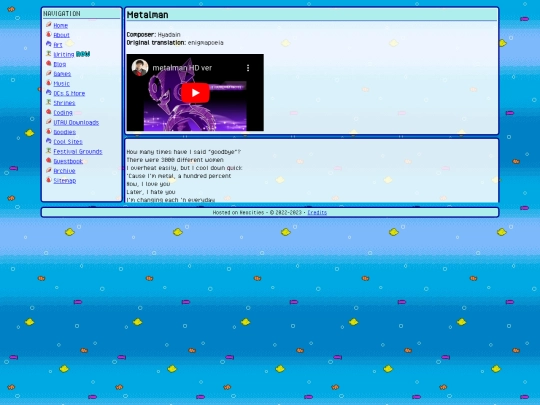Viewport: 540px width, 405px height.
Task: Click the icon beside Art link
Action: (49, 44)
